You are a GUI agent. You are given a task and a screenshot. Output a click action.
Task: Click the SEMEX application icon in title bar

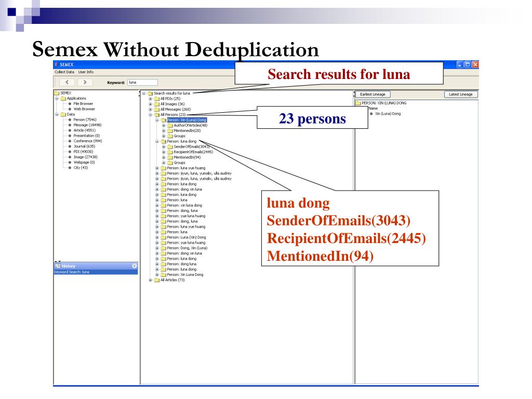[x=56, y=64]
